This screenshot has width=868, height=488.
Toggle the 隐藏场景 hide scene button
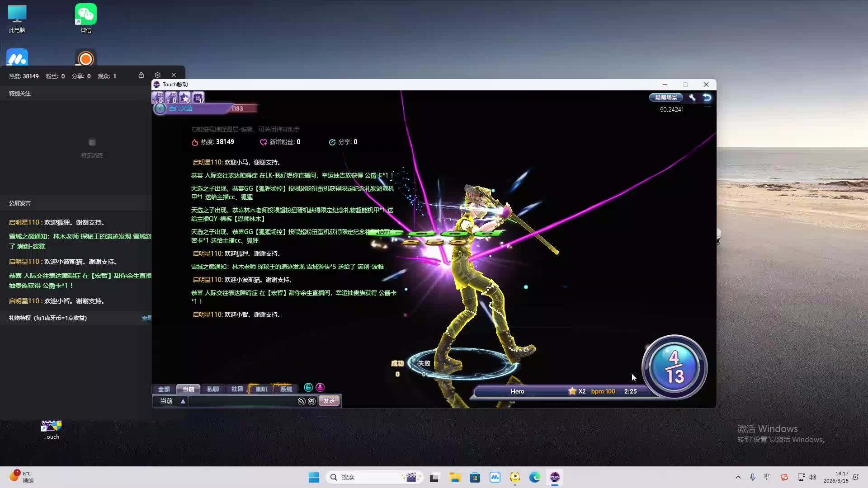click(666, 98)
